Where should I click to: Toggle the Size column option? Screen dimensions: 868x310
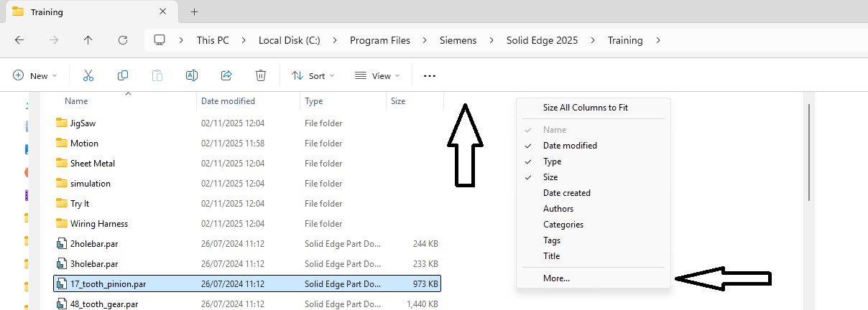coord(594,177)
